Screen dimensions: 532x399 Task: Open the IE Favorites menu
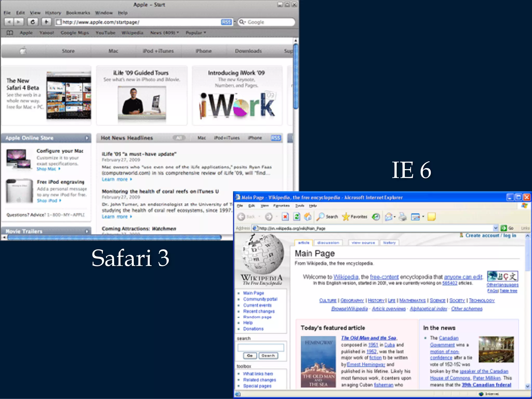pos(281,206)
